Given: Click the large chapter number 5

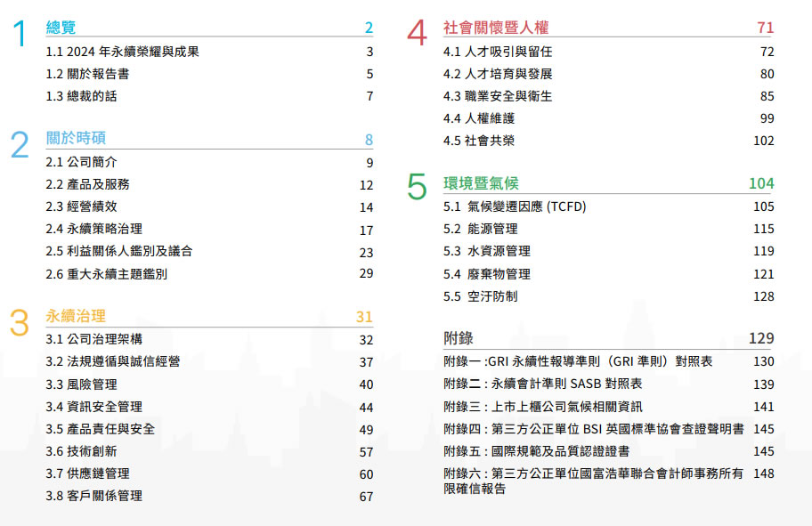Looking at the screenshot, I should coord(417,187).
